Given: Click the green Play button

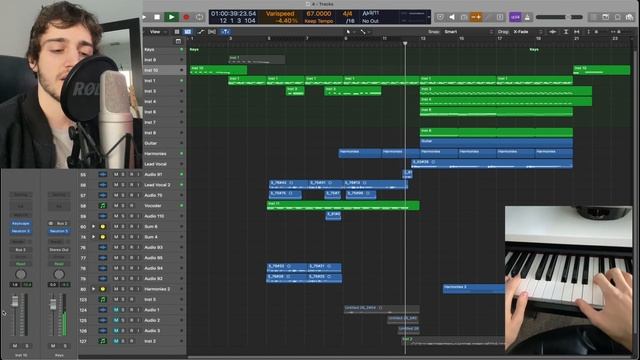Looking at the screenshot, I should [x=171, y=17].
